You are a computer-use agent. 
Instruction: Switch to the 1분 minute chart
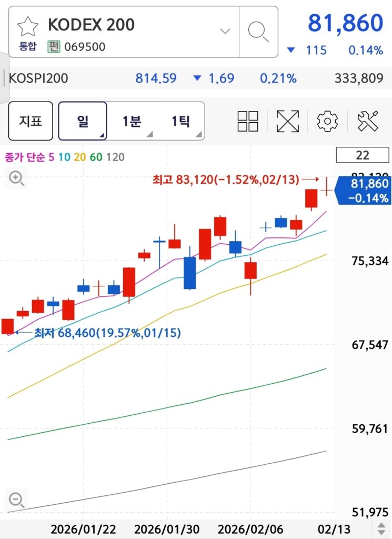pos(132,121)
